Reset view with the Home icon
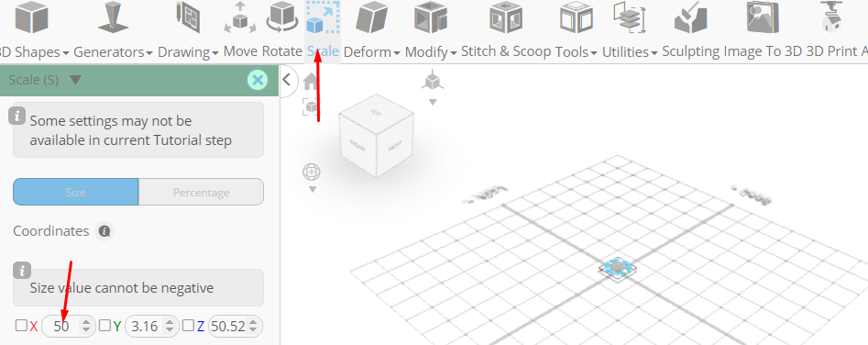This screenshot has width=868, height=345. coord(311,82)
